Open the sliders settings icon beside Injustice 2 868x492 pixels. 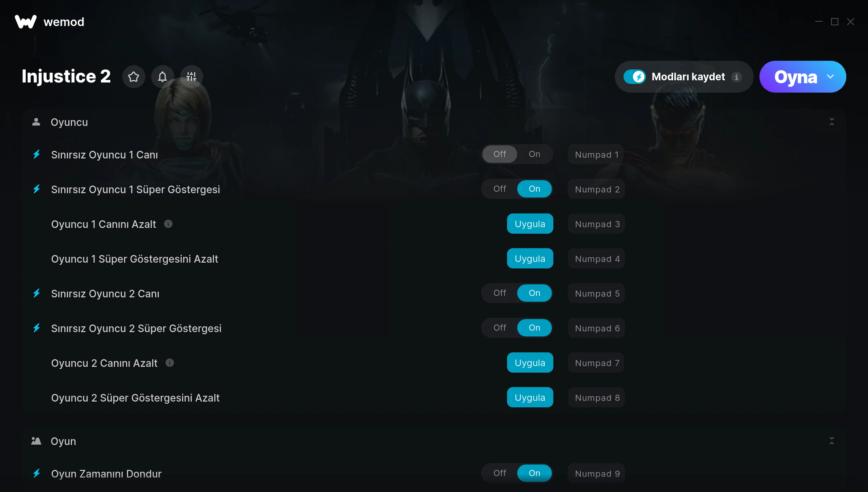point(191,77)
